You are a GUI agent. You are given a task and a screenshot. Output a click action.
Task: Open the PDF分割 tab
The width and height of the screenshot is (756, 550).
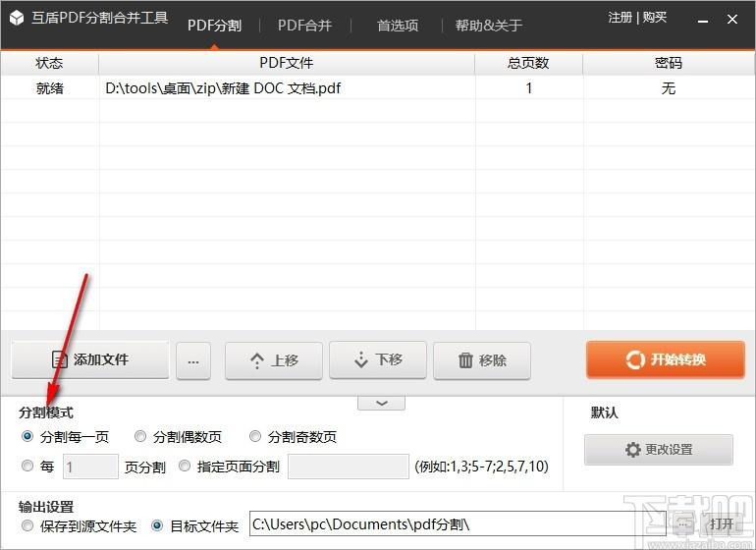(215, 26)
